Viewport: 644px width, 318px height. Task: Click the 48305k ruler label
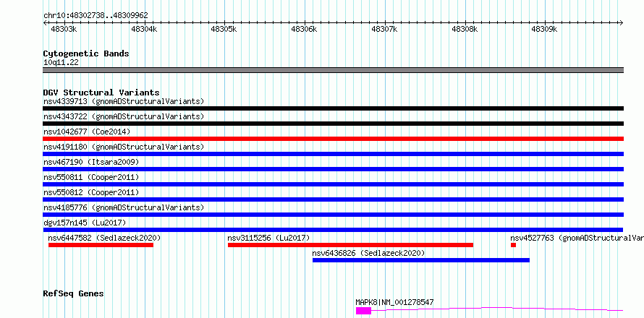(224, 29)
